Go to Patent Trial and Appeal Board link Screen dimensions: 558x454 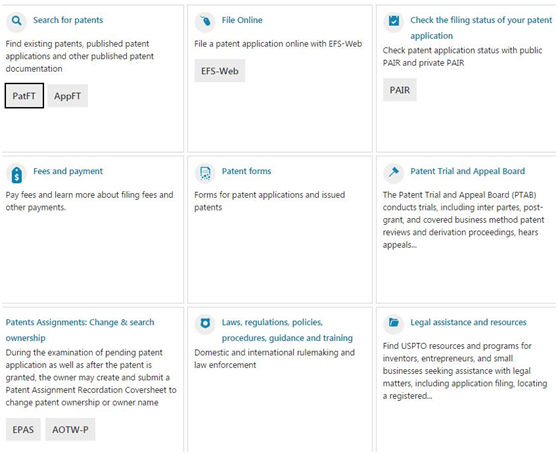468,171
